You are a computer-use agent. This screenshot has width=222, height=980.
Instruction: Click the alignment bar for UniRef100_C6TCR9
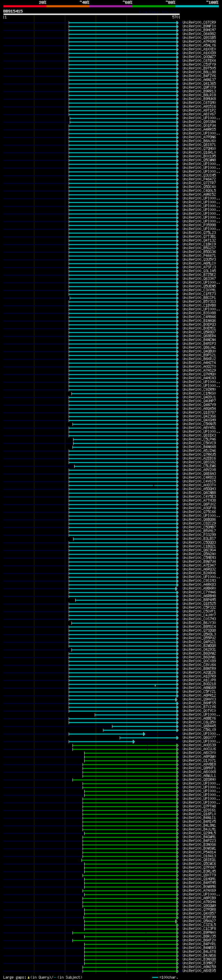(123, 23)
